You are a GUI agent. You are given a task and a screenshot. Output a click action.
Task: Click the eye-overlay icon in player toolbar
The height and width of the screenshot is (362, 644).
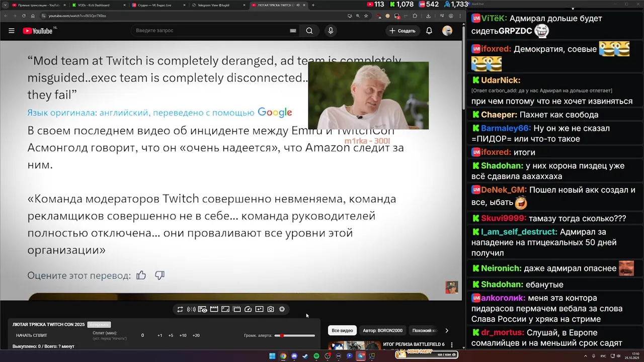[x=203, y=309]
